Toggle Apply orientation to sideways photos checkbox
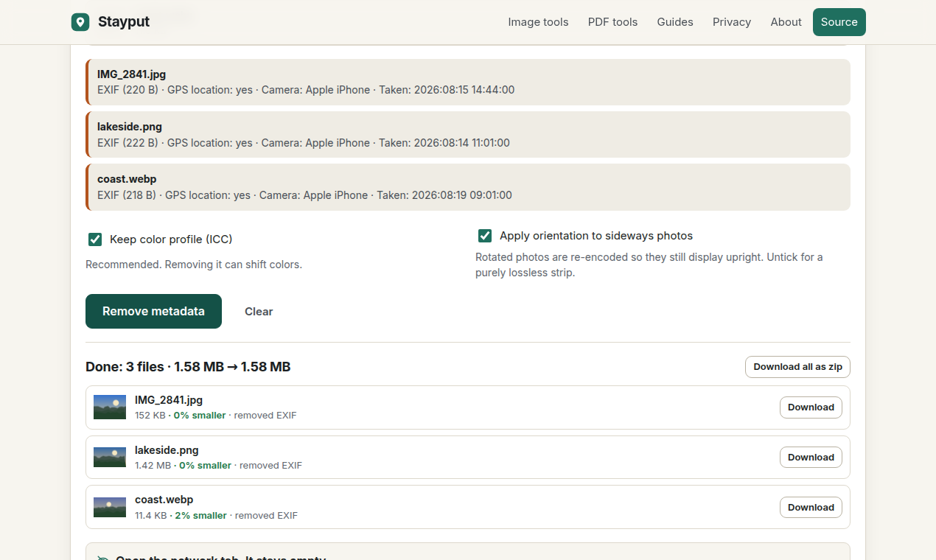The width and height of the screenshot is (936, 560). click(x=485, y=236)
